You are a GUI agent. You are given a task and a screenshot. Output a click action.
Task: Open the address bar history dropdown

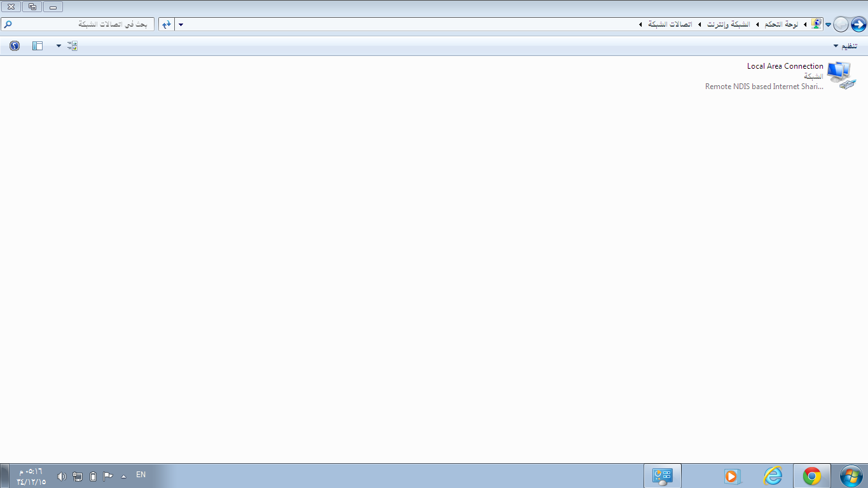(x=181, y=24)
